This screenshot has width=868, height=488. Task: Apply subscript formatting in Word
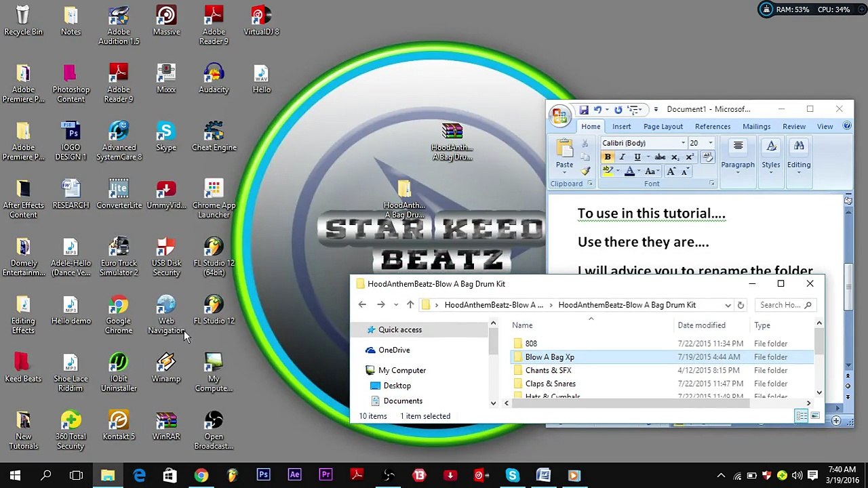(675, 157)
